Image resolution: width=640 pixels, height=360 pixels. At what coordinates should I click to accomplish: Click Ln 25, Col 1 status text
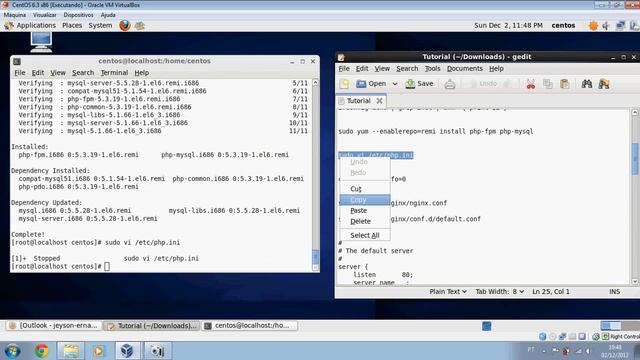[x=551, y=292]
